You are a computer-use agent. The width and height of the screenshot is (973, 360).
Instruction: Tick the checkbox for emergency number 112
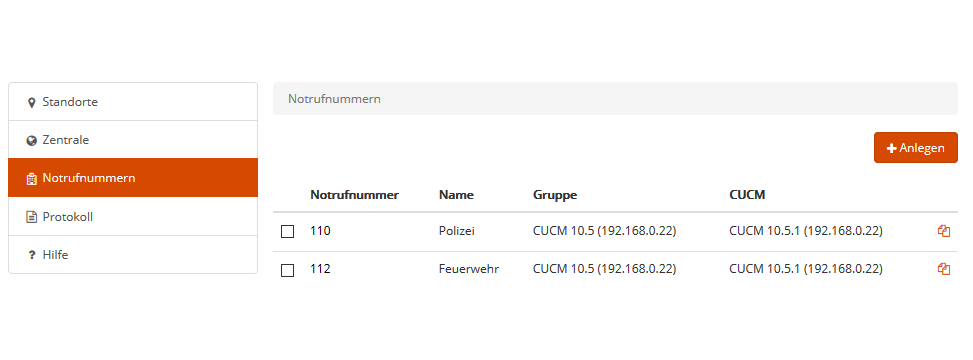(x=287, y=270)
